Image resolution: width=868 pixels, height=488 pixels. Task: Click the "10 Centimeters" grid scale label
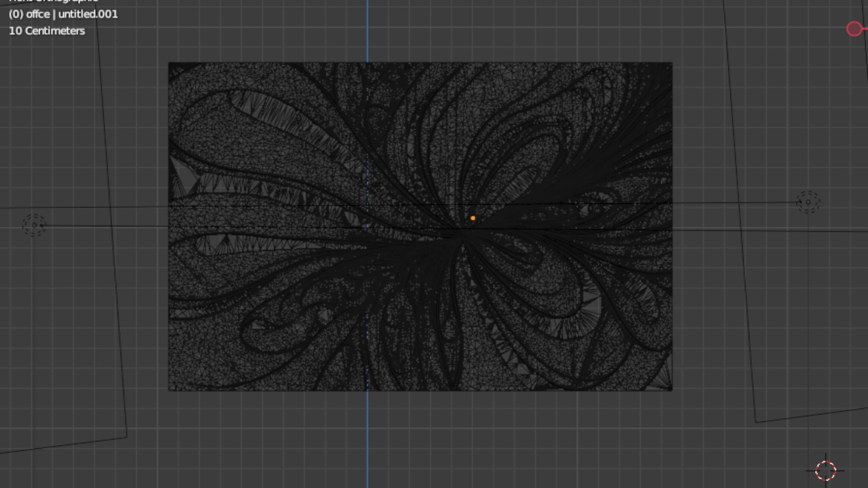coord(47,31)
